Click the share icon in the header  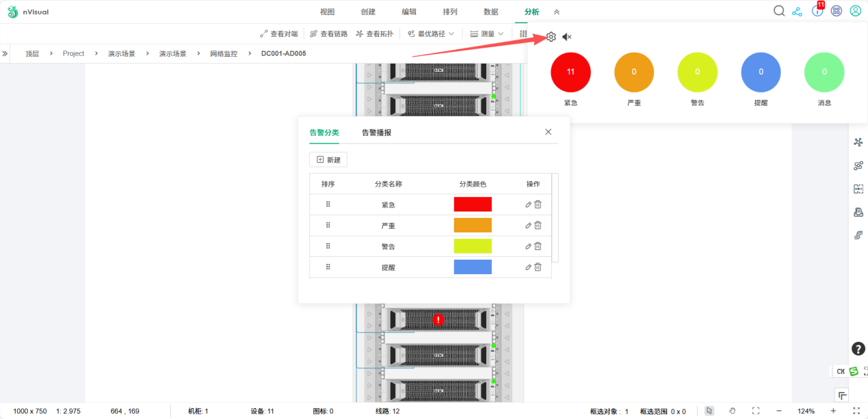tap(797, 12)
